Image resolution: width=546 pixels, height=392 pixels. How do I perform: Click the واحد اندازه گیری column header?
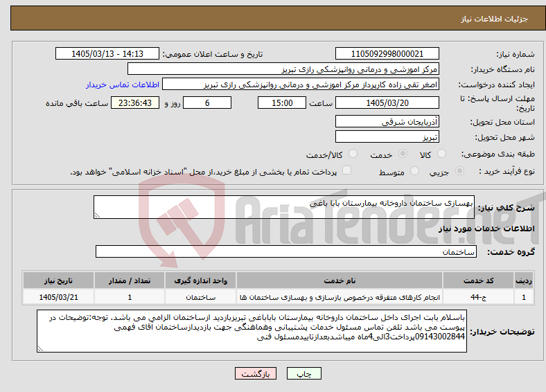coord(200,280)
